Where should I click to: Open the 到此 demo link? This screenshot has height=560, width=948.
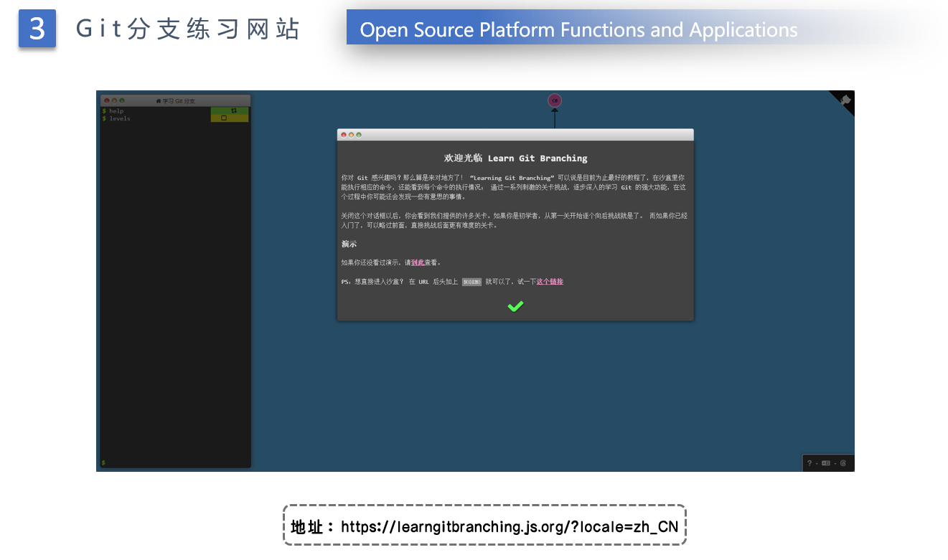click(x=417, y=262)
